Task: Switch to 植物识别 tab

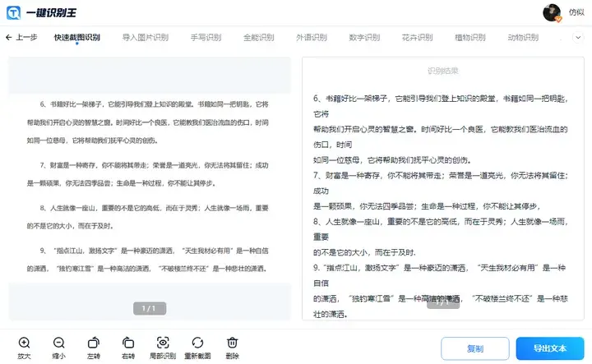Action: 470,37
